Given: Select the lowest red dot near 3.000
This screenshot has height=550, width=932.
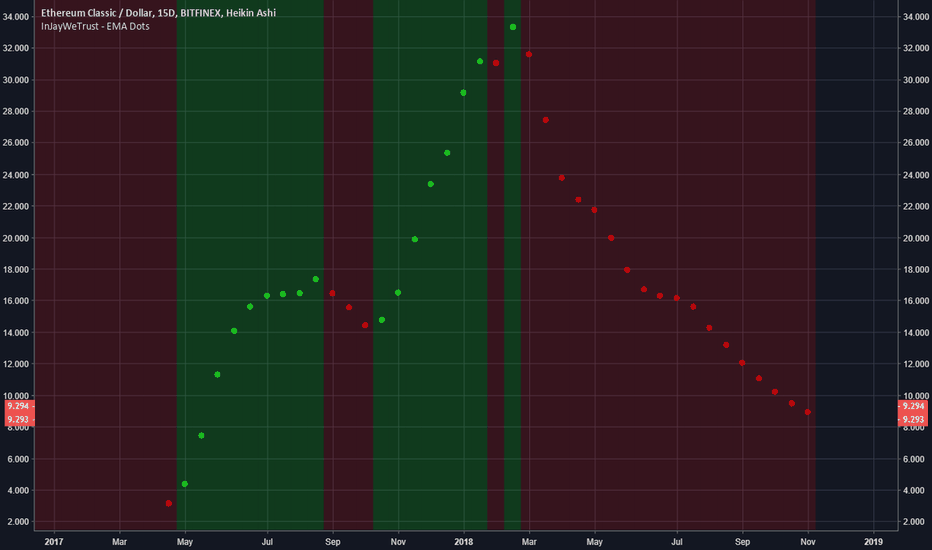Looking at the screenshot, I should click(169, 504).
